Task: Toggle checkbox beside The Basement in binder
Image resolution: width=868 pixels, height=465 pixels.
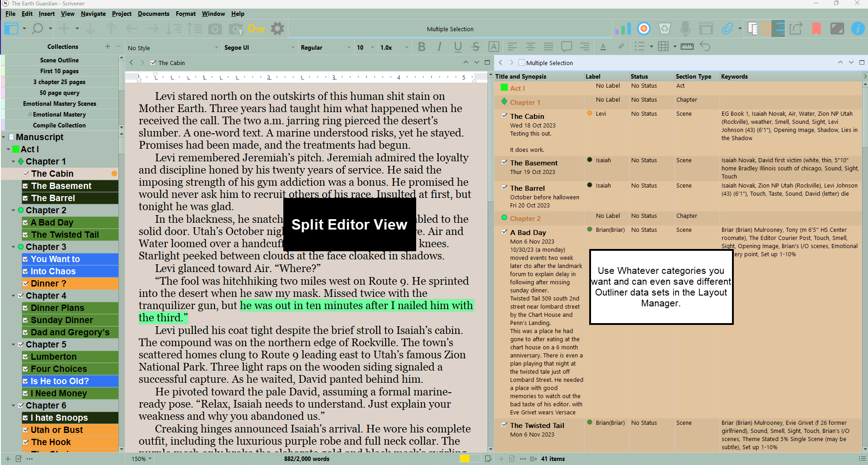Action: point(25,186)
